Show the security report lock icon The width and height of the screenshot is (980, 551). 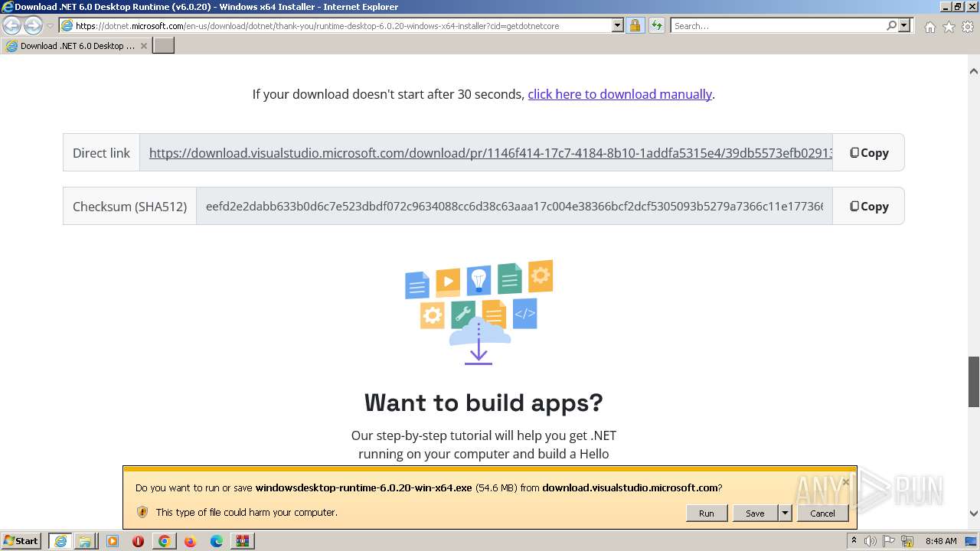635,25
